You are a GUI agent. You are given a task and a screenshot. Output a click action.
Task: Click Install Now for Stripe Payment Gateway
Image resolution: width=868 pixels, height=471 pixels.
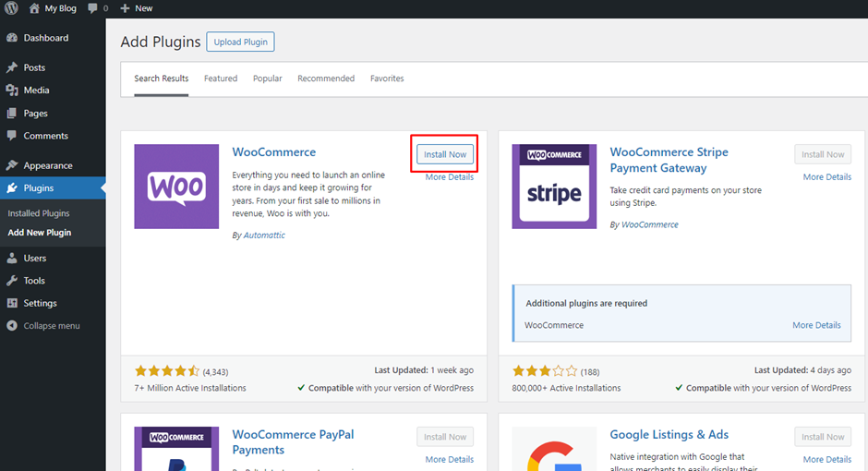pyautogui.click(x=823, y=154)
